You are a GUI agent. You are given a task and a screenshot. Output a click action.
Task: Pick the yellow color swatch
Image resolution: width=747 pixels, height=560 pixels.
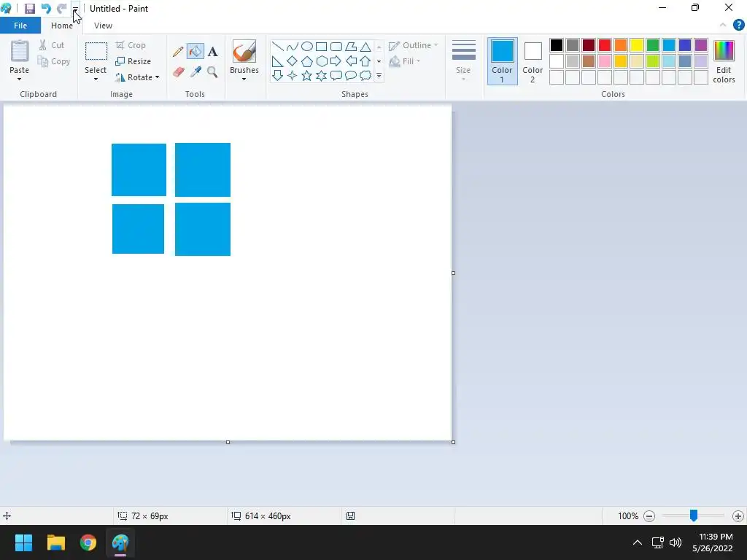[636, 45]
